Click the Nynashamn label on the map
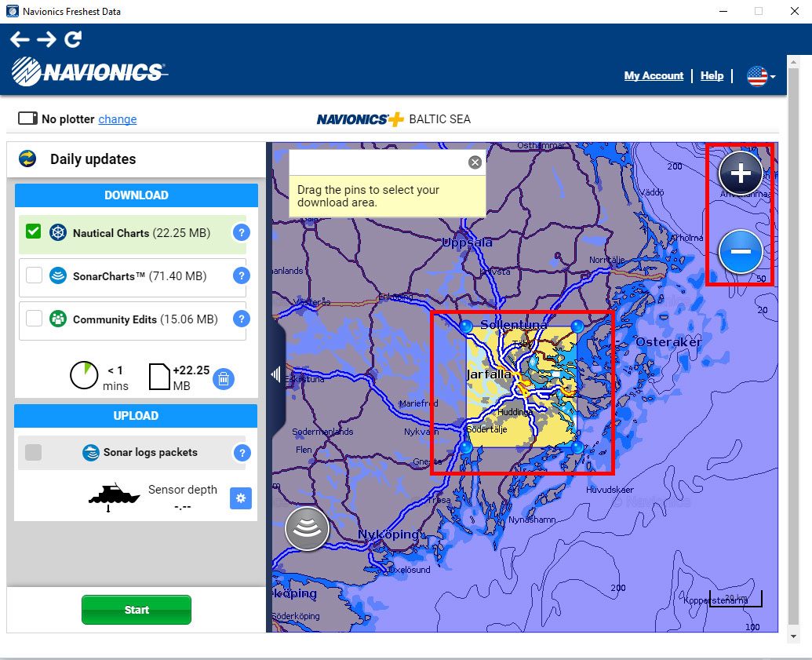 tap(533, 520)
